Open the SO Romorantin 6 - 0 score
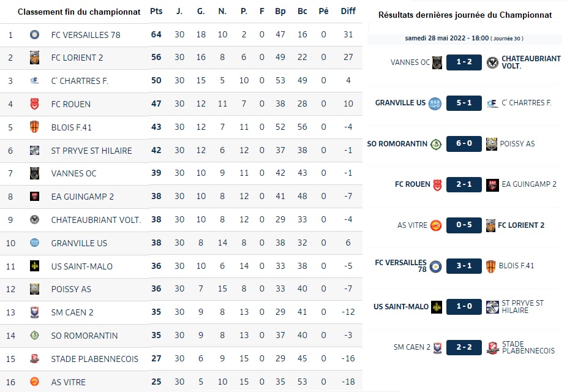Image resolution: width=567 pixels, height=392 pixels. pyautogui.click(x=464, y=144)
